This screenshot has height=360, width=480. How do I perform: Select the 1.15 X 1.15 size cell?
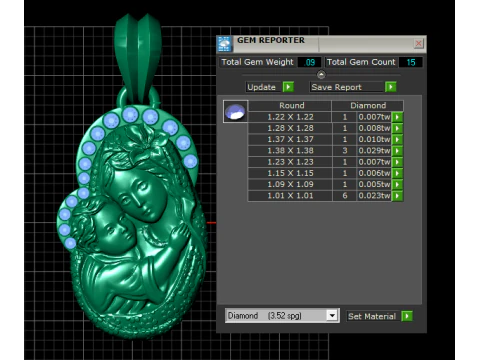[x=290, y=173]
